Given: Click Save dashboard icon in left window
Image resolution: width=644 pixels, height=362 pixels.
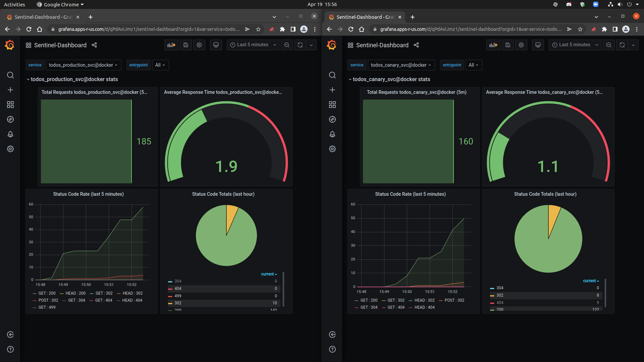Looking at the screenshot, I should point(186,45).
